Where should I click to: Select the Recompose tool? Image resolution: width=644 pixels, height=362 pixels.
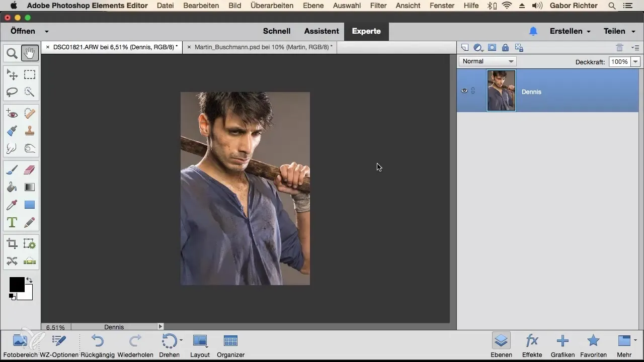tap(30, 244)
